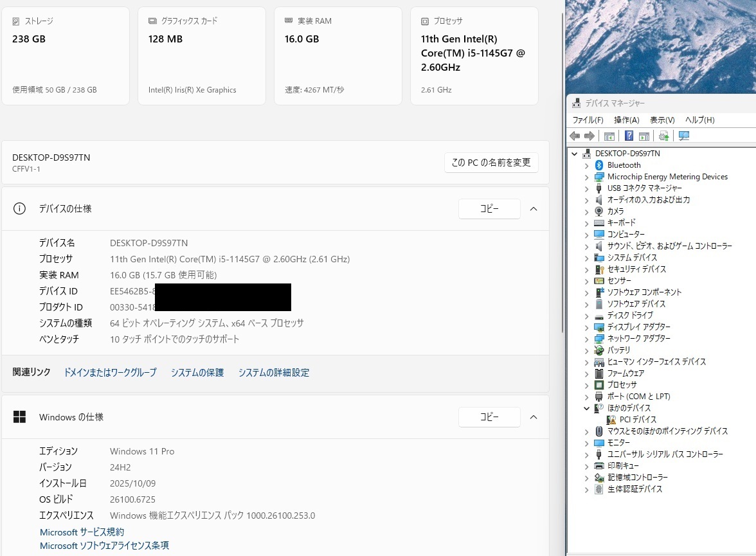The width and height of the screenshot is (756, 556).
Task: Click the バッテリ battery device icon
Action: click(599, 350)
